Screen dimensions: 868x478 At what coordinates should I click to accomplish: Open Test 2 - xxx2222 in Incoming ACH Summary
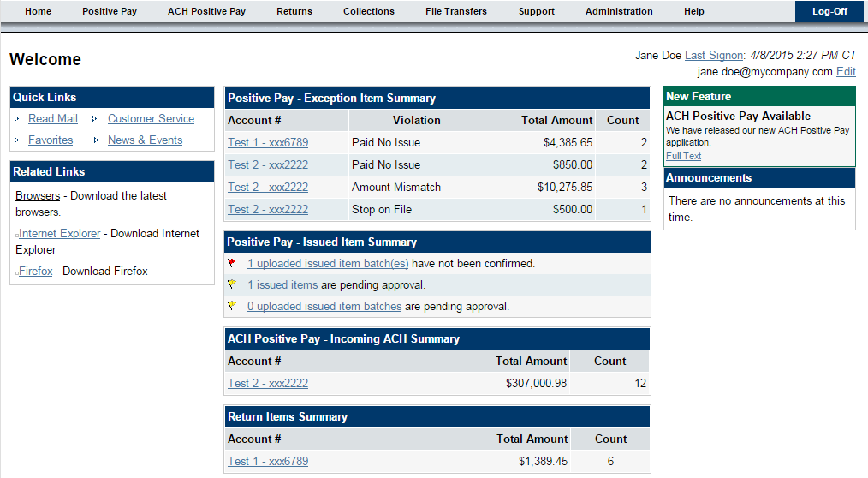click(x=268, y=384)
